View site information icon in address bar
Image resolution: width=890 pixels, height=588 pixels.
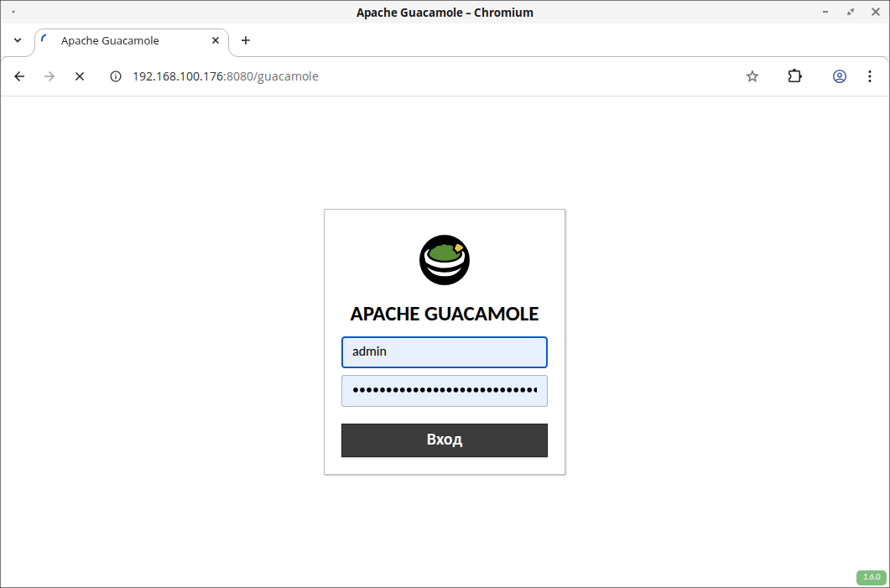click(x=117, y=76)
